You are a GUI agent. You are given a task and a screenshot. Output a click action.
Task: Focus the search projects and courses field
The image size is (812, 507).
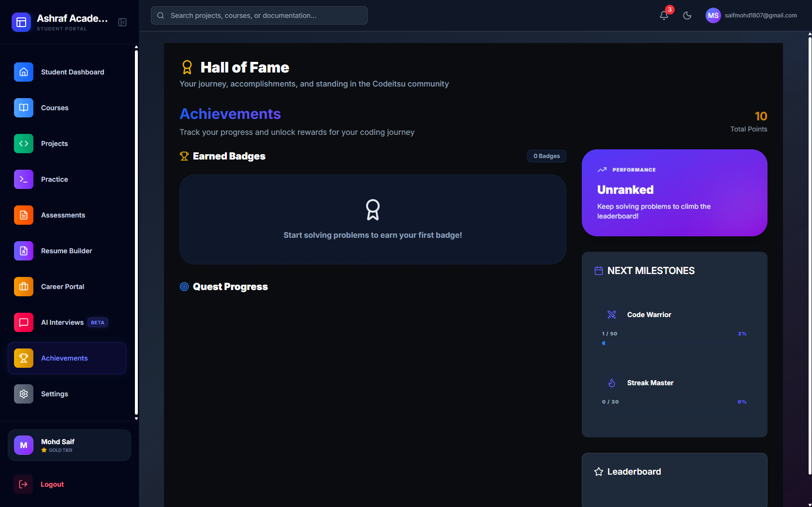pyautogui.click(x=259, y=15)
